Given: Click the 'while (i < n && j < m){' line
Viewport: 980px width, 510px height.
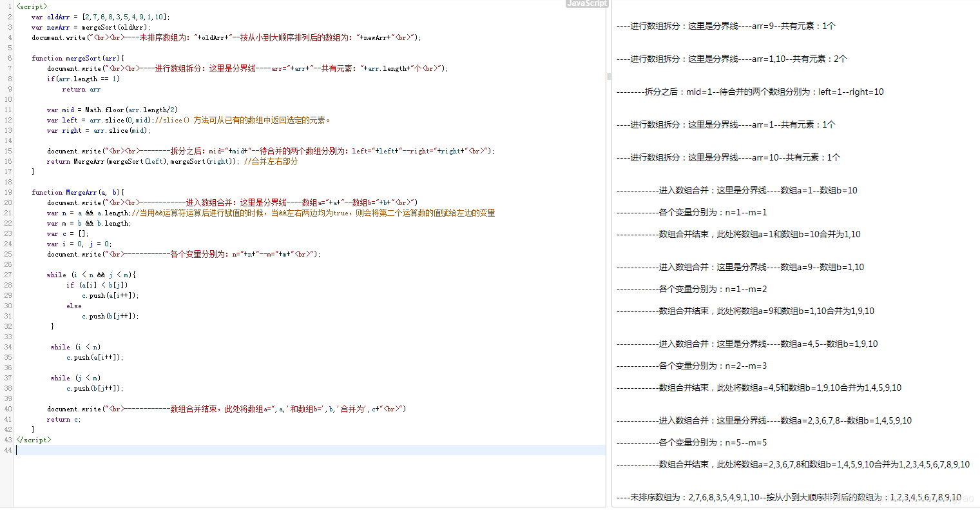Looking at the screenshot, I should 91,275.
